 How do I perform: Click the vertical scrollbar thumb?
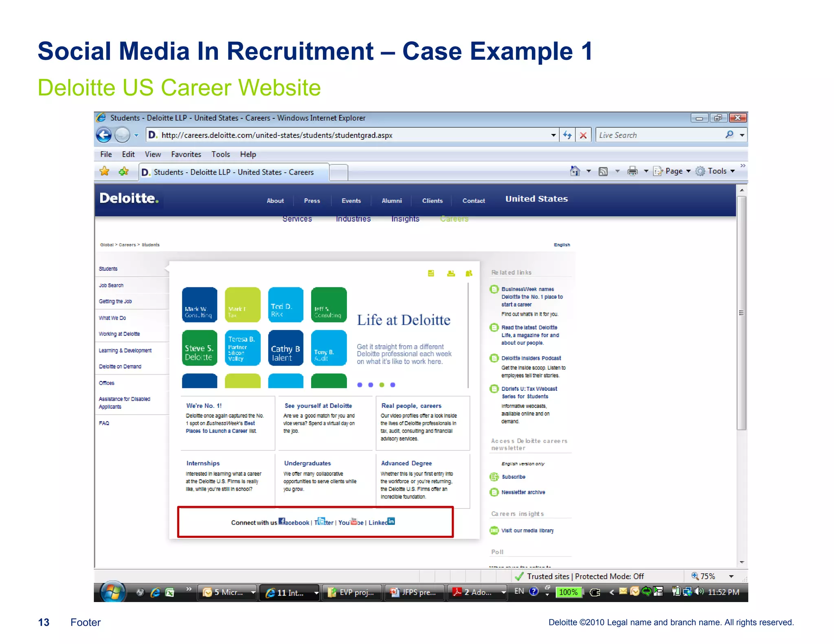742,313
